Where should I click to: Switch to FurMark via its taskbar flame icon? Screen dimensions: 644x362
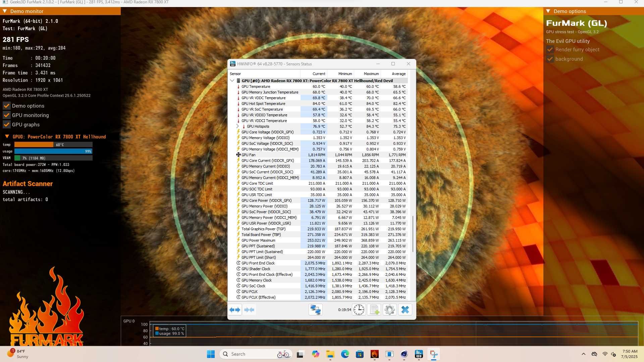tap(374, 354)
